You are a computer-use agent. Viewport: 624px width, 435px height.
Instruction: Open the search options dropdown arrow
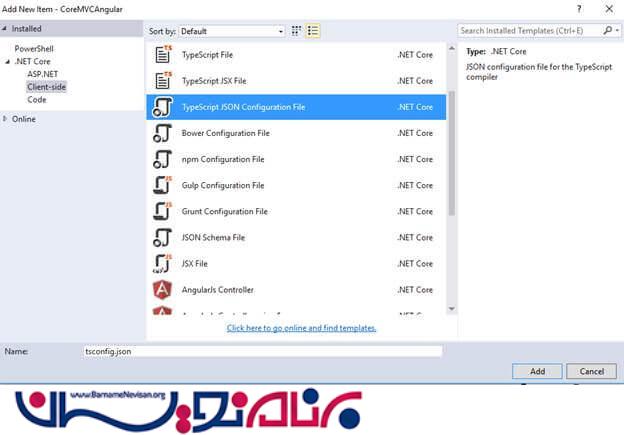617,30
